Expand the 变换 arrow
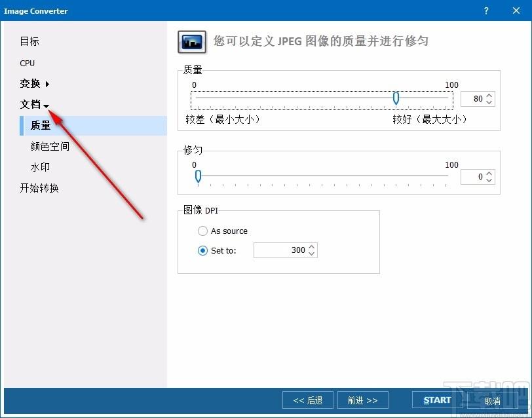The image size is (532, 418). pyautogui.click(x=47, y=84)
